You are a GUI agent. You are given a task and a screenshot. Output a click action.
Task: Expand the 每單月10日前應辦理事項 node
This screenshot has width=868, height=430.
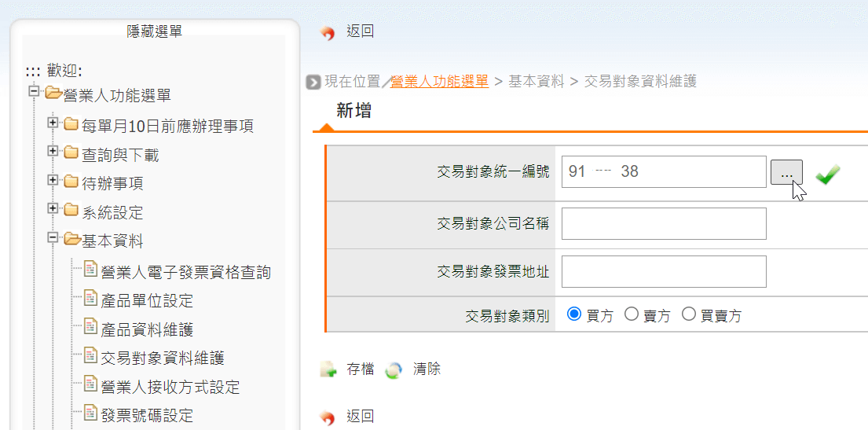click(53, 122)
